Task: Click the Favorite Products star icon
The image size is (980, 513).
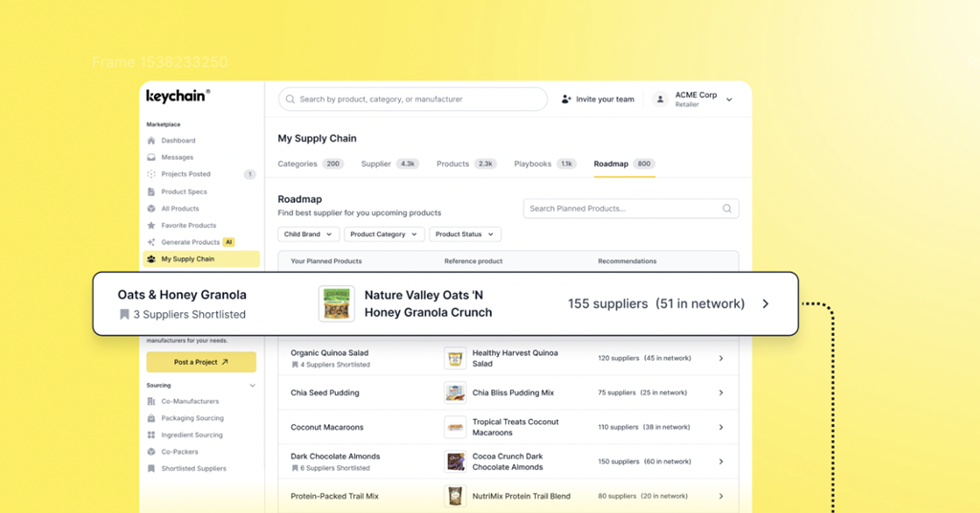Action: pos(151,226)
